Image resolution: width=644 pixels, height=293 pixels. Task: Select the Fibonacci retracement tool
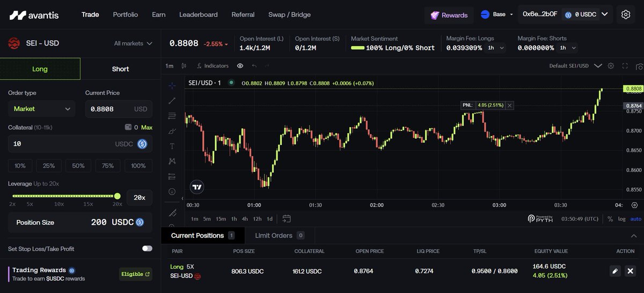click(x=172, y=115)
